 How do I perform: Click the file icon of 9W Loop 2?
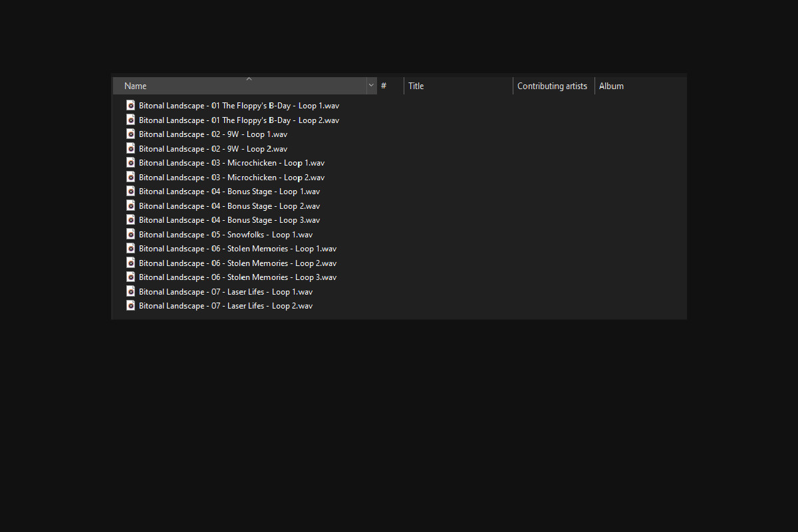[131, 148]
